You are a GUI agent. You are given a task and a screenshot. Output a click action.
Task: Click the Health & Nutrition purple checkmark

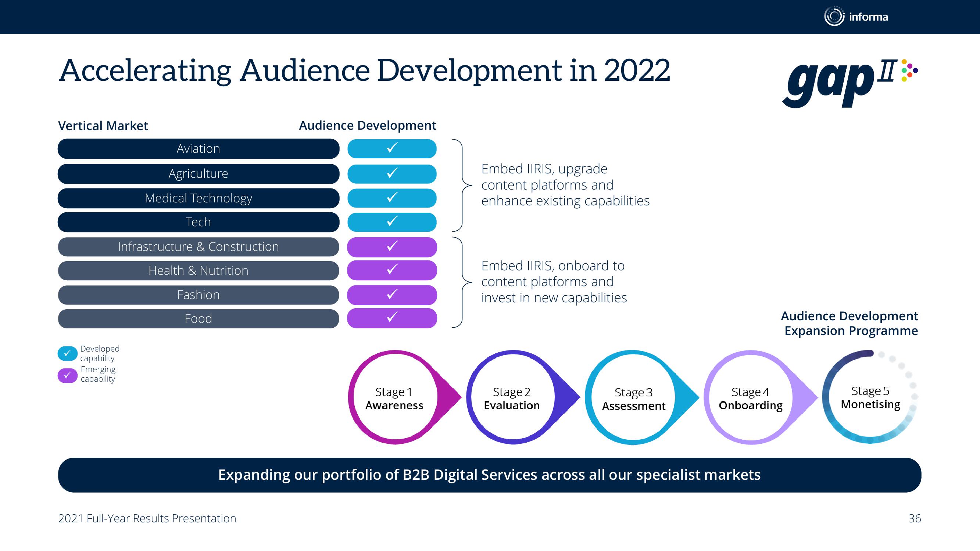pos(392,270)
